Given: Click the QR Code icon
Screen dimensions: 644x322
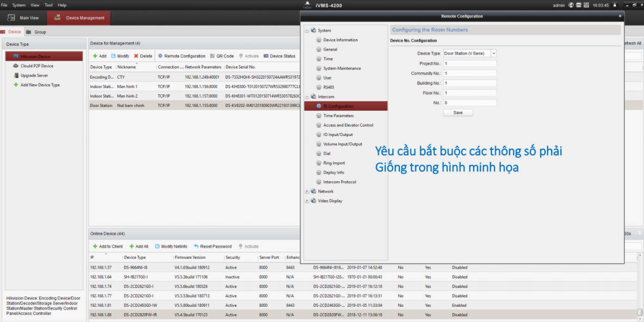Looking at the screenshot, I should click(213, 56).
